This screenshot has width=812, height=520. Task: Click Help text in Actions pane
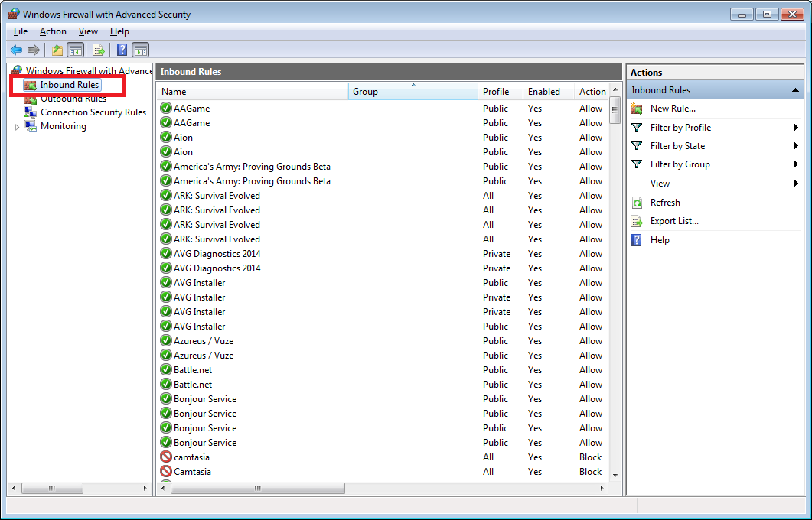pos(660,240)
